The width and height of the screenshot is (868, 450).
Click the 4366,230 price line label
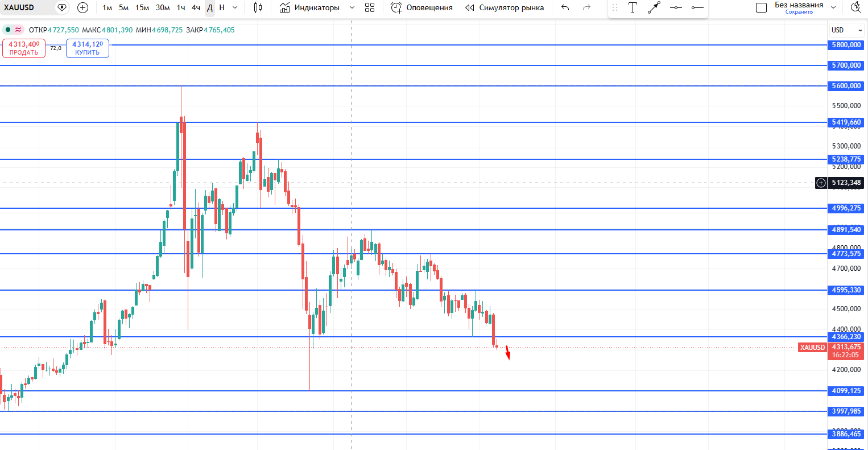[846, 337]
